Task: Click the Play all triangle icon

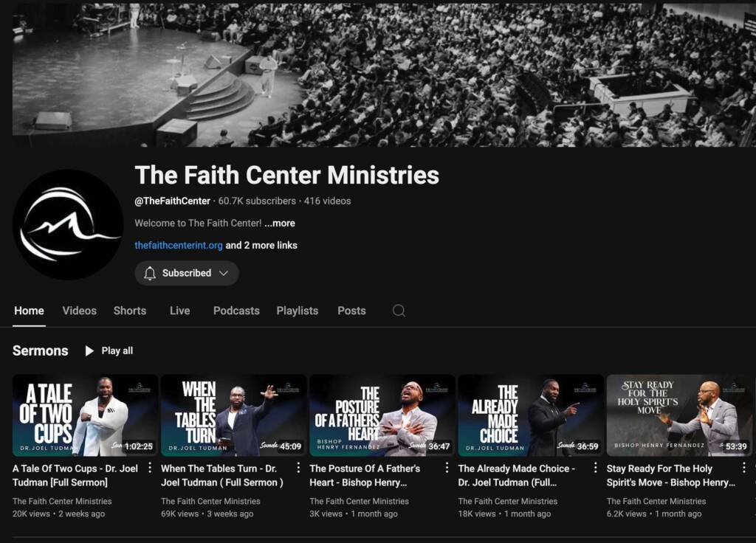Action: coord(89,350)
